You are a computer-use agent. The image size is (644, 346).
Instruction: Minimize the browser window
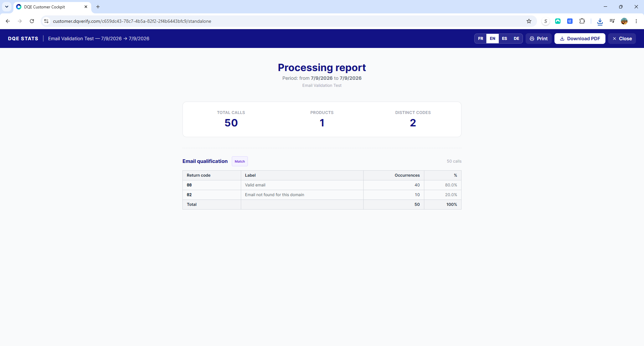point(605,7)
